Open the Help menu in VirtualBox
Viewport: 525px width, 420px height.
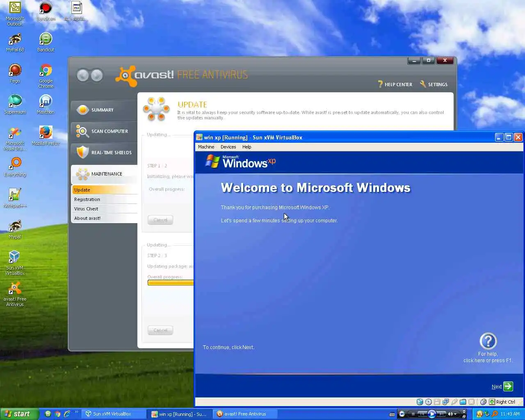click(247, 147)
